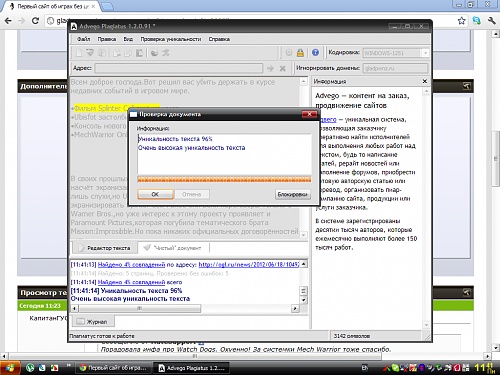Click the Skype extension icon in Chrome
Screen dimensions: 500x375
pyautogui.click(x=477, y=21)
